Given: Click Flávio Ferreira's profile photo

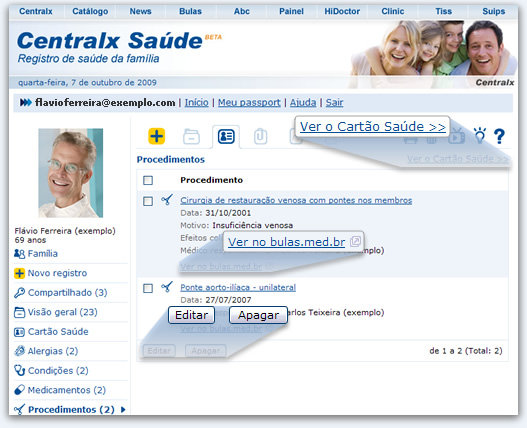Looking at the screenshot, I should [x=71, y=173].
